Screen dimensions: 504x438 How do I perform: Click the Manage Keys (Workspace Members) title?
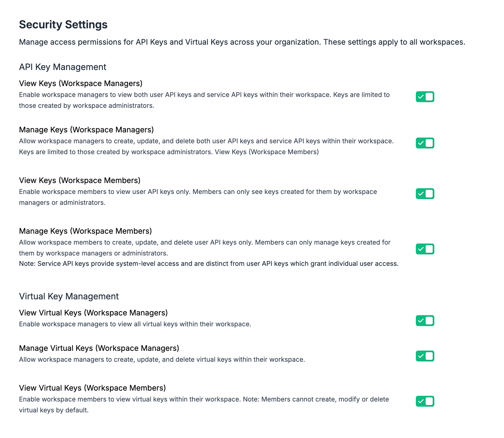[x=85, y=231]
